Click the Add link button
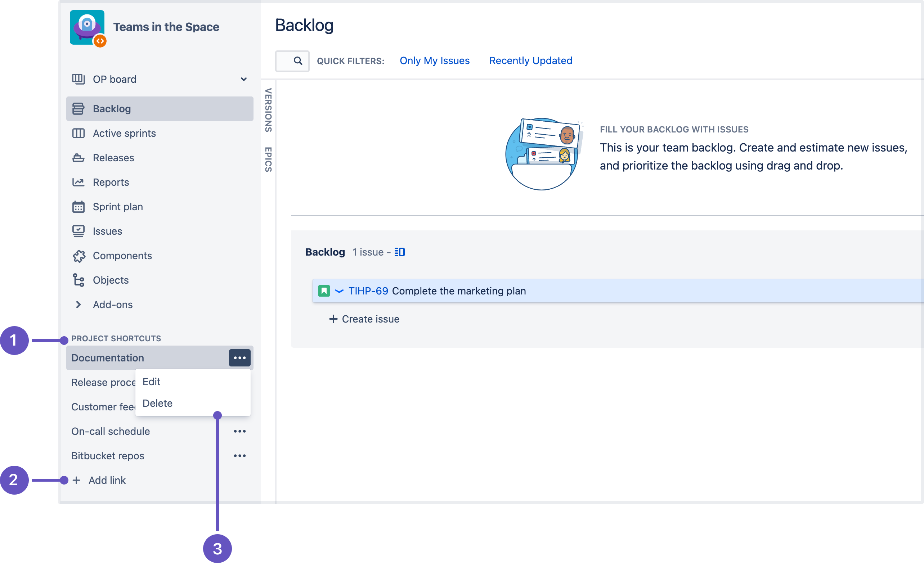The height and width of the screenshot is (563, 924). [x=100, y=480]
